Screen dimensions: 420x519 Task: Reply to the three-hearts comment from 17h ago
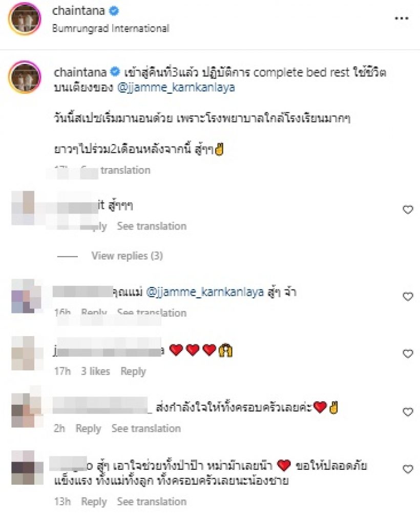pyautogui.click(x=133, y=371)
